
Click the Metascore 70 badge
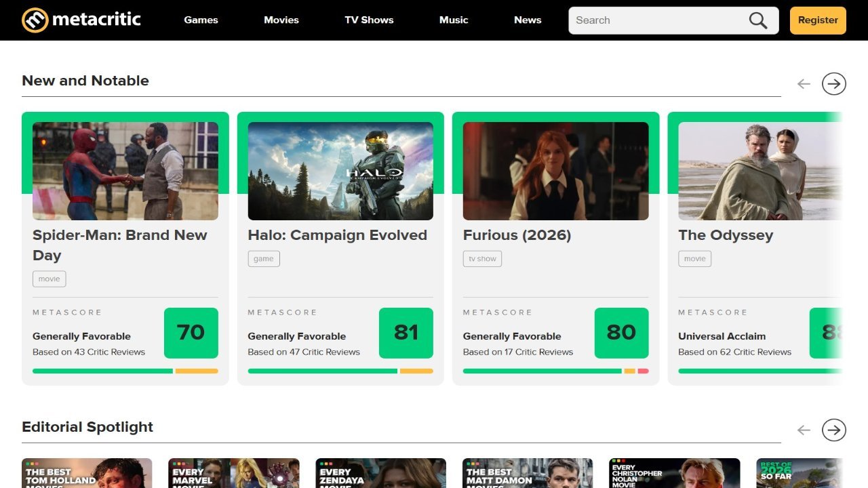[x=191, y=333]
